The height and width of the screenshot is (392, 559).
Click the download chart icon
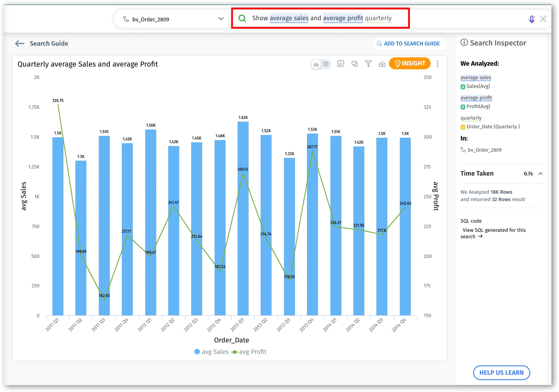[382, 64]
